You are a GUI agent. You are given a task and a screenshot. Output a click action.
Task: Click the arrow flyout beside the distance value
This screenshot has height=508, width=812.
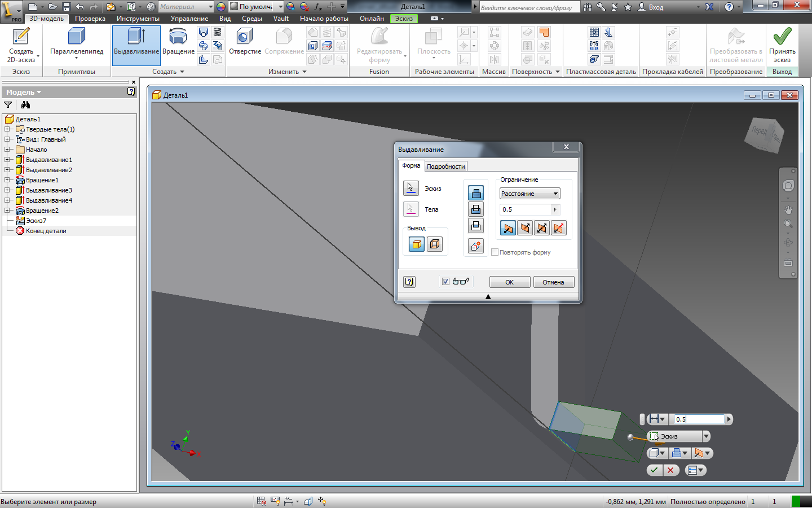(555, 209)
